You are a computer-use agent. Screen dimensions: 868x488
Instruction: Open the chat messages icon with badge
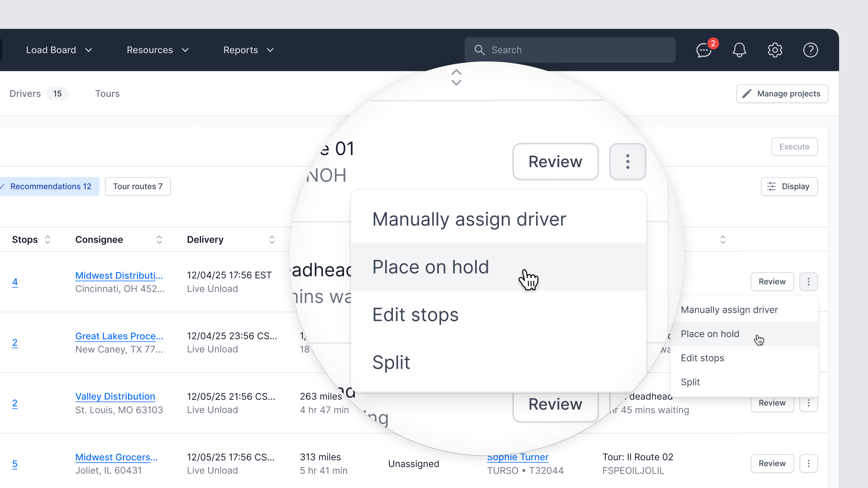click(x=704, y=50)
